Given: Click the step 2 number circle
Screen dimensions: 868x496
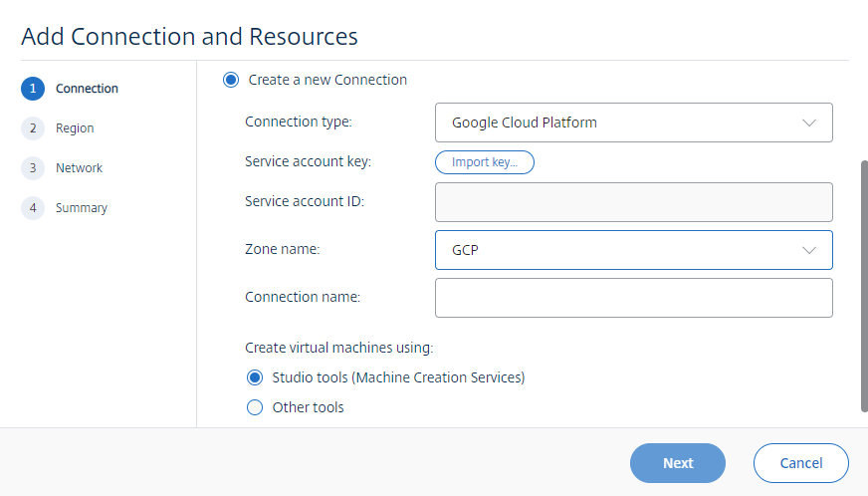Looking at the screenshot, I should point(33,128).
